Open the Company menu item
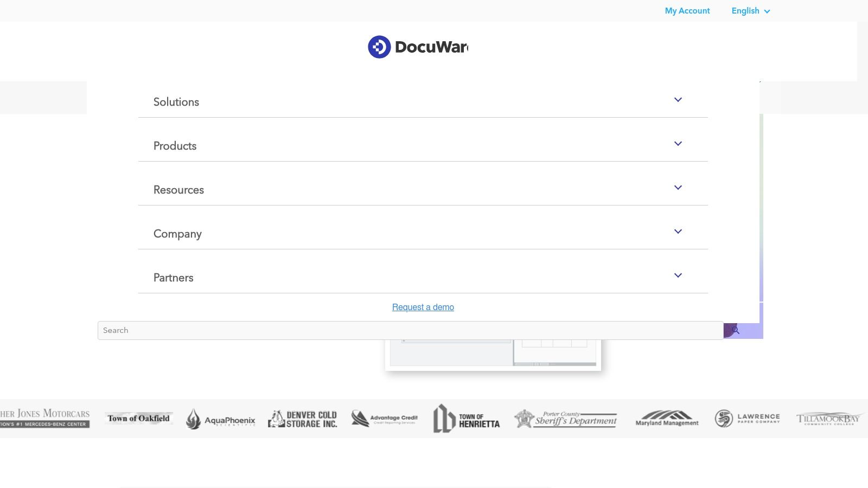Viewport: 868px width, 488px height. pyautogui.click(x=177, y=234)
